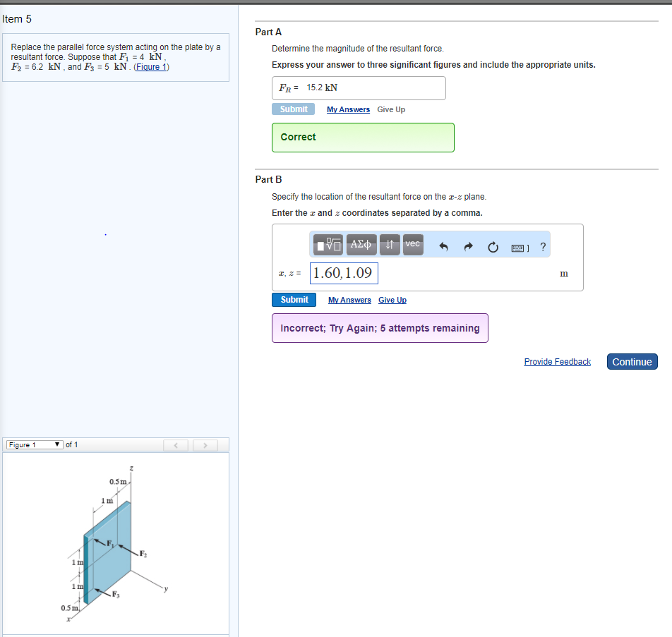The height and width of the screenshot is (637, 672).
Task: Open keyboard shortcuts from the equation toolbar
Action: click(x=519, y=247)
